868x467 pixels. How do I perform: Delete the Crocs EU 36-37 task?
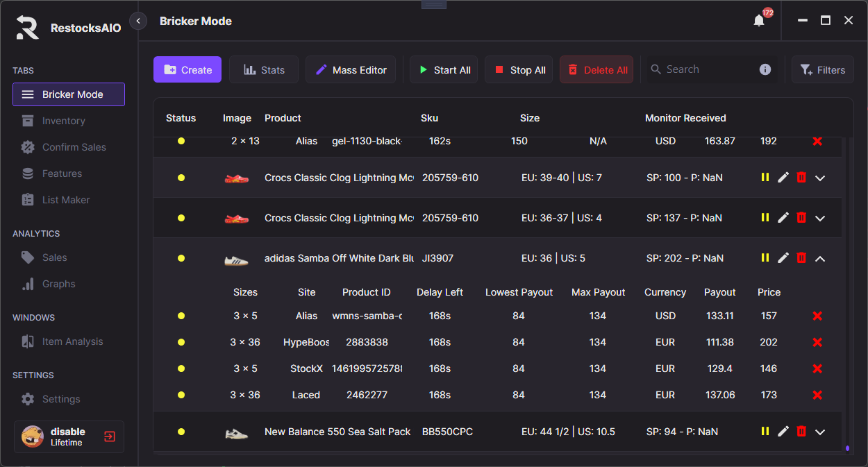click(x=801, y=218)
